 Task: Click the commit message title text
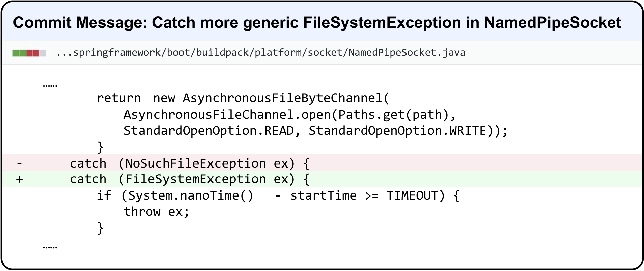click(x=317, y=23)
